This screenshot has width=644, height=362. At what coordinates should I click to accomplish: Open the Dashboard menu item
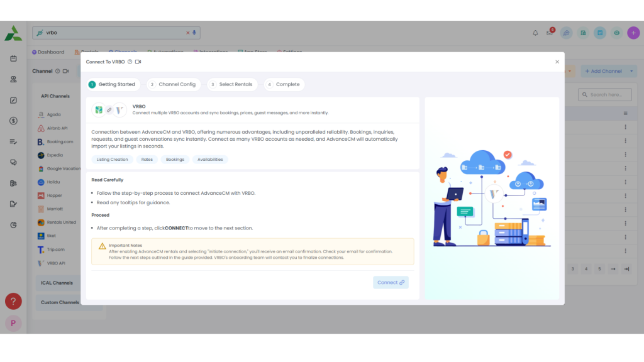coord(48,52)
